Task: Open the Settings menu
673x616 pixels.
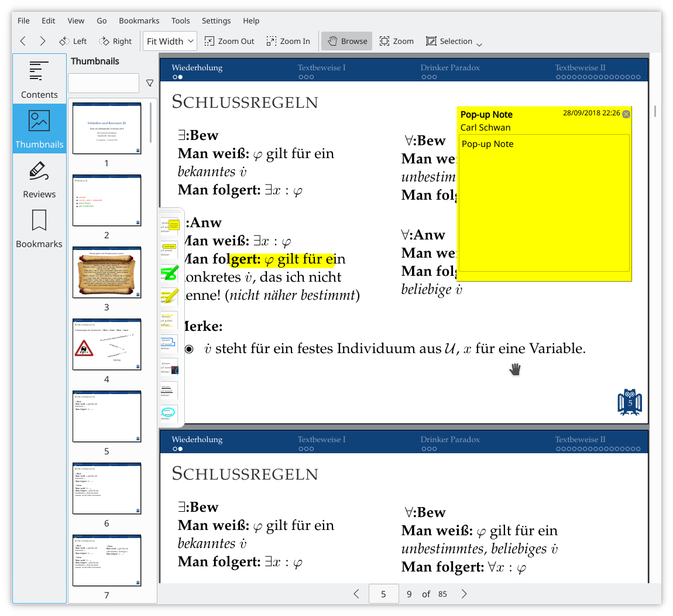Action: 217,20
